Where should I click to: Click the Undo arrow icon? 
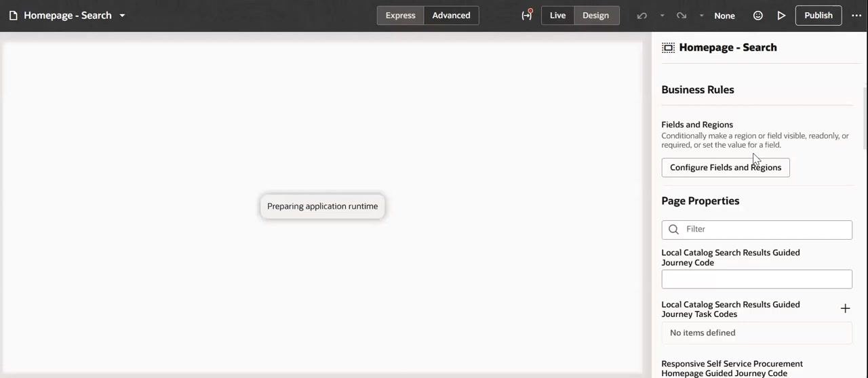coord(642,16)
